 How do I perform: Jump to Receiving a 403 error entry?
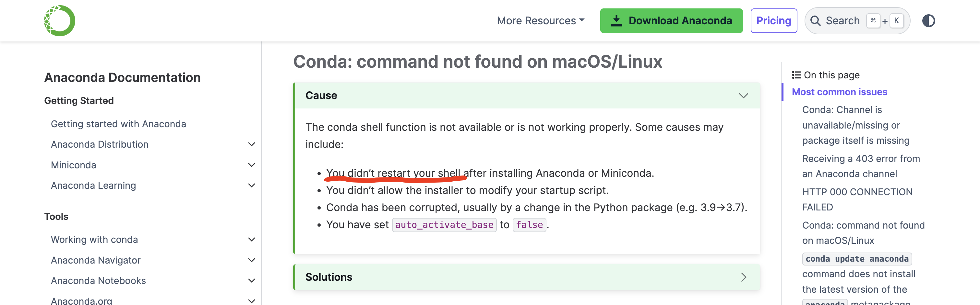click(861, 166)
